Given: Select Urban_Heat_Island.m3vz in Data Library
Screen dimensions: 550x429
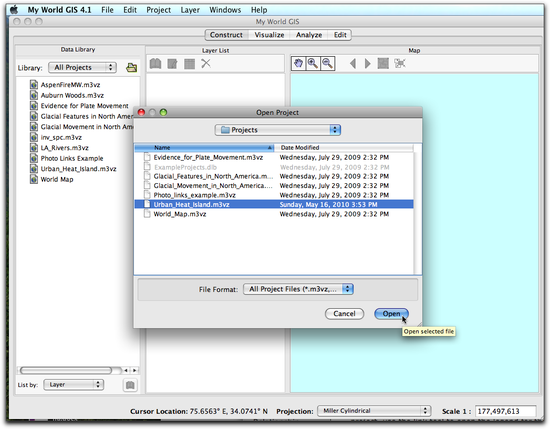Looking at the screenshot, I should click(78, 169).
